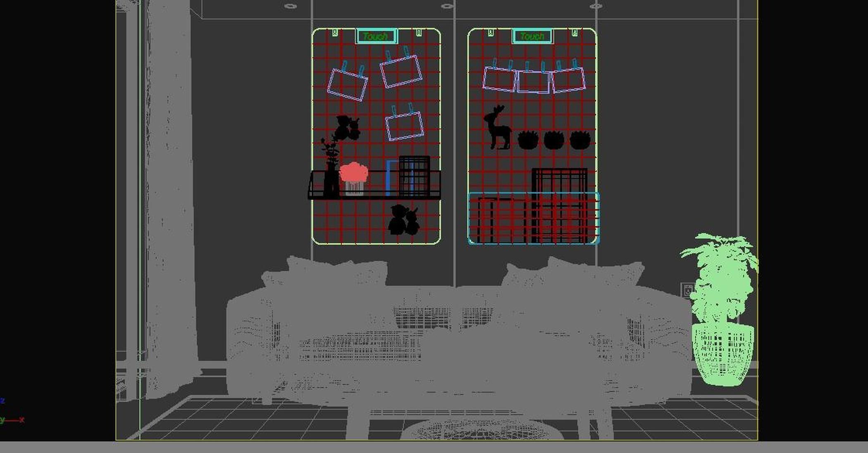Select the leftmost black succulent pot
The width and height of the screenshot is (868, 453).
point(528,141)
